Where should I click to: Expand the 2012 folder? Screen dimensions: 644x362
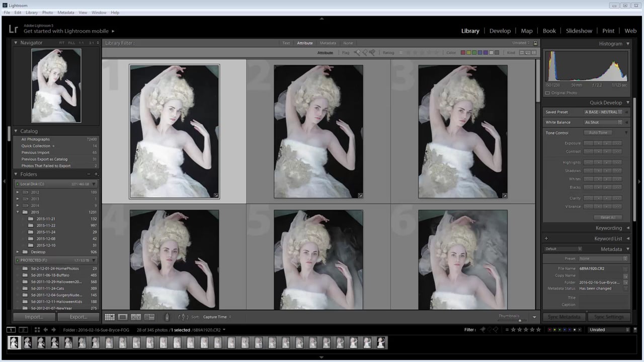18,192
